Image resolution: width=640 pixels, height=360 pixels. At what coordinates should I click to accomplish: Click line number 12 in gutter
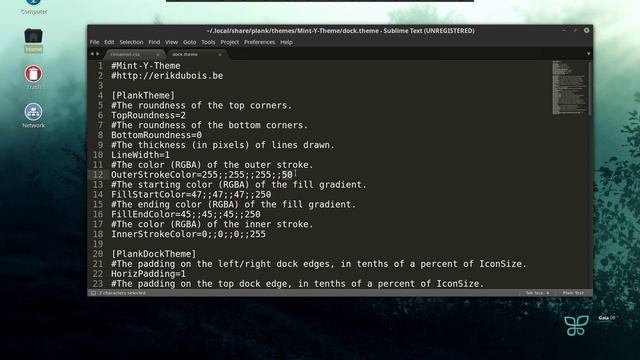(98, 175)
